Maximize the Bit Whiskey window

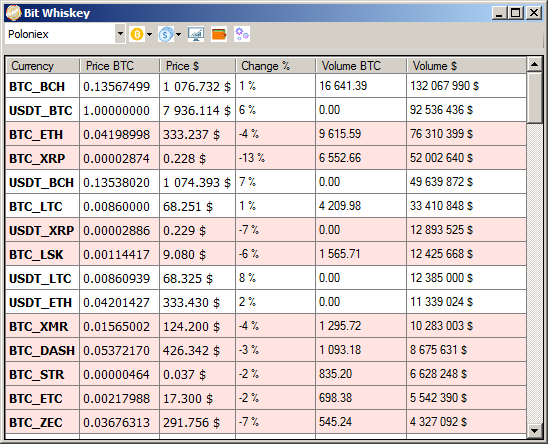click(515, 13)
